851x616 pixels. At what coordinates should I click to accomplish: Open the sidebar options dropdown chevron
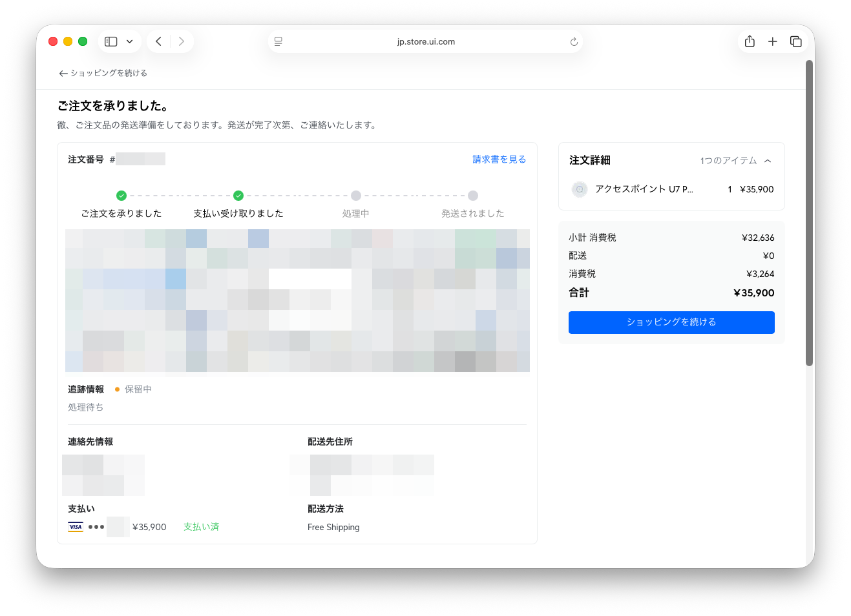point(130,41)
